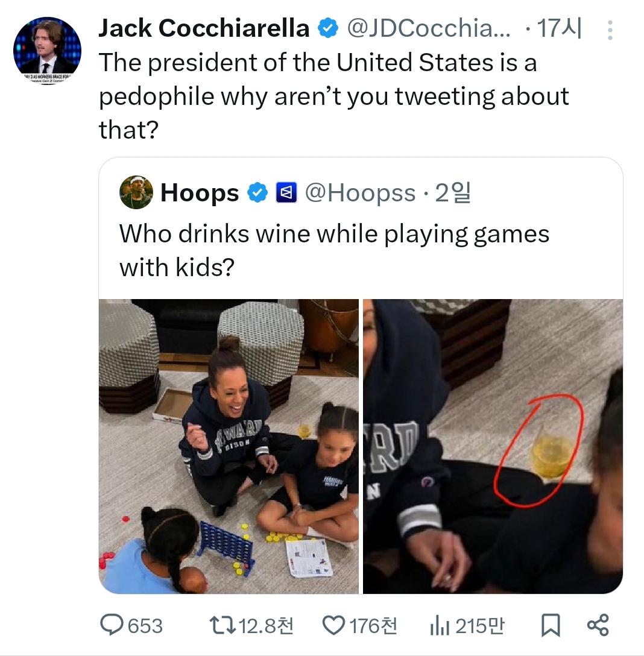Open quoted tweet text about drinking wine
644x656 pixels.
coord(334,250)
